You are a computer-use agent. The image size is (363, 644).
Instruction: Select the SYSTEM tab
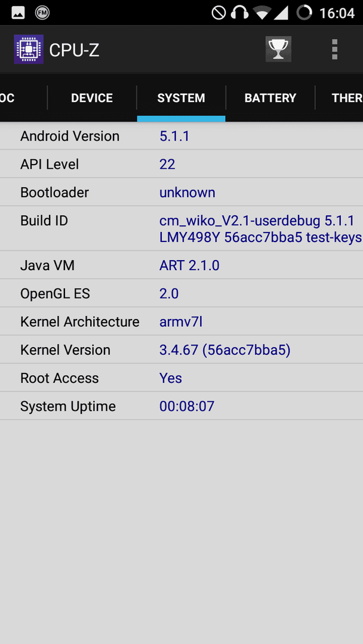[x=181, y=98]
